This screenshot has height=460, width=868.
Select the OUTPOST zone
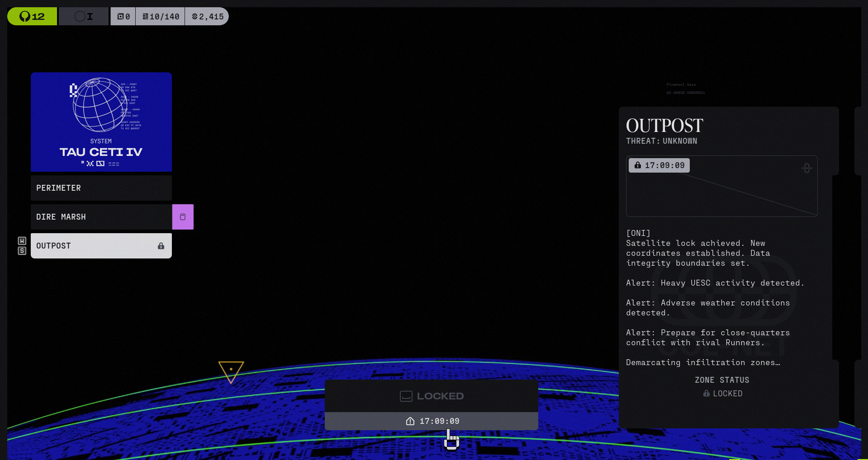click(x=101, y=246)
